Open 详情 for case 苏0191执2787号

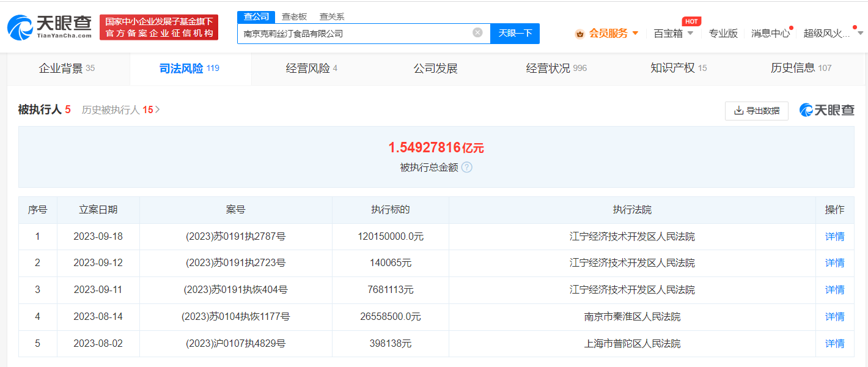(x=834, y=236)
